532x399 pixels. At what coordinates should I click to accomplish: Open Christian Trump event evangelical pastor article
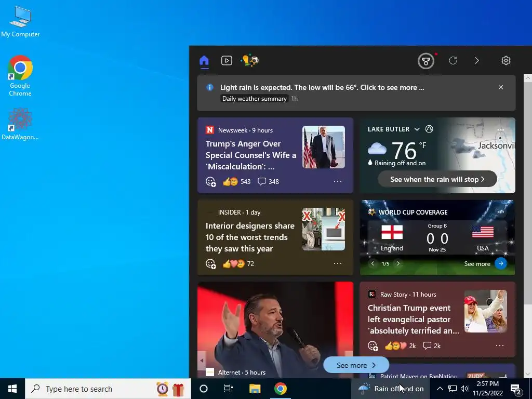(x=413, y=320)
